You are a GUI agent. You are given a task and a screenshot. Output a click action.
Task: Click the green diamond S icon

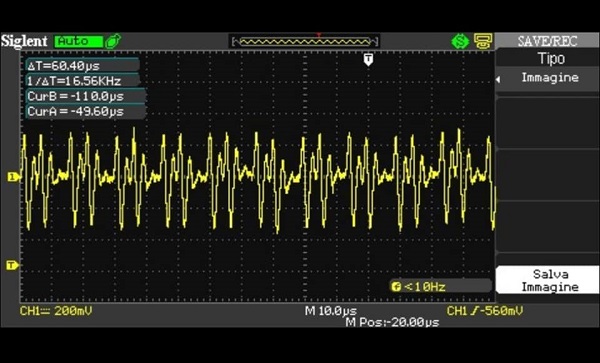460,41
